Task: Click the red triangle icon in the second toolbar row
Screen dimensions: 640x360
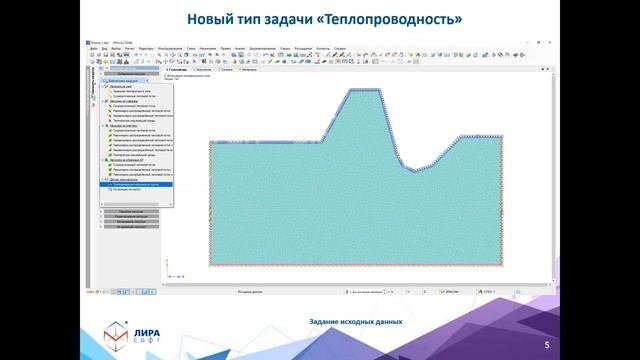Action: click(x=127, y=62)
